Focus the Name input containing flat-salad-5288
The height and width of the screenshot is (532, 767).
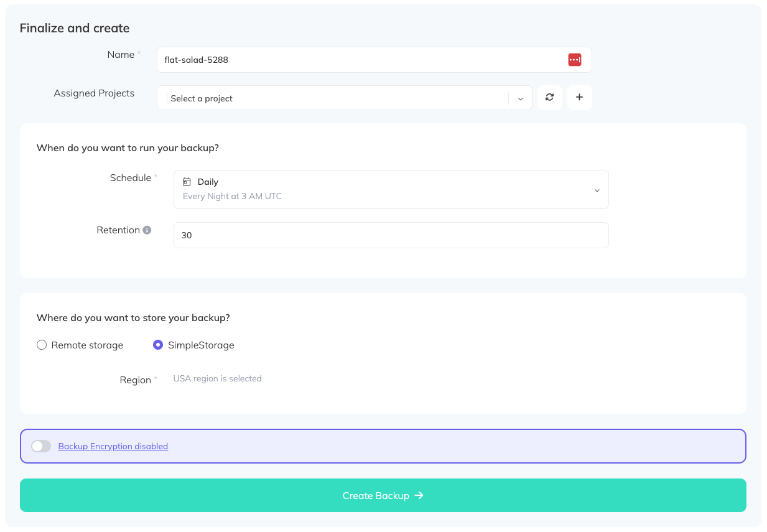pos(361,60)
